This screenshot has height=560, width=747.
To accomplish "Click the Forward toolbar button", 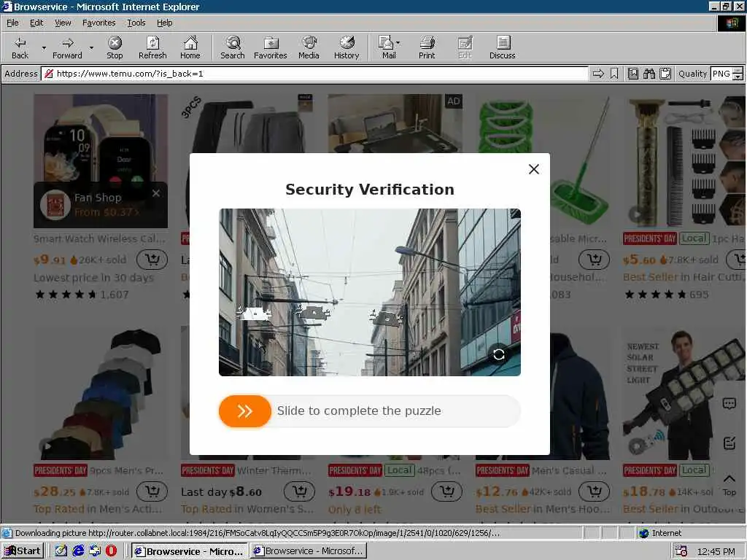I will tap(67, 47).
